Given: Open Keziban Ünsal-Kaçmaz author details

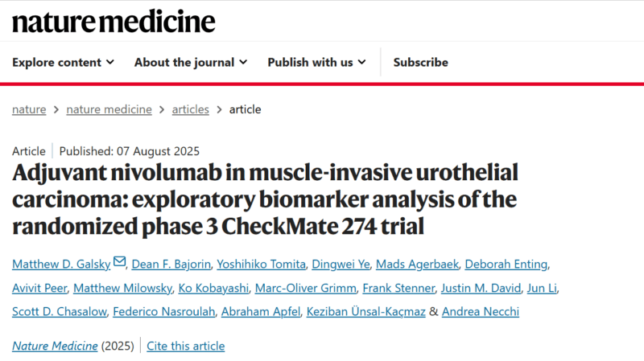Looking at the screenshot, I should 366,312.
